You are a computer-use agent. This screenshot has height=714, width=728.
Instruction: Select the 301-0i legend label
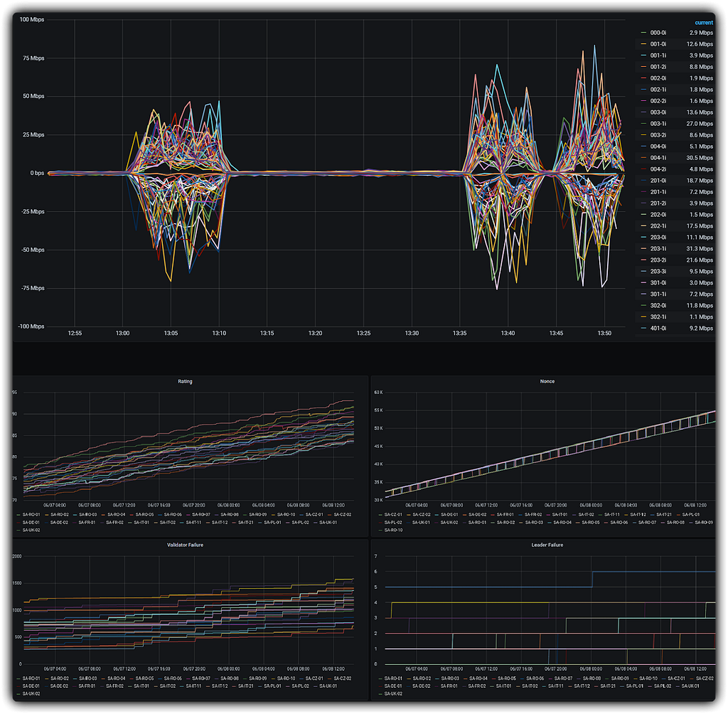coord(658,283)
